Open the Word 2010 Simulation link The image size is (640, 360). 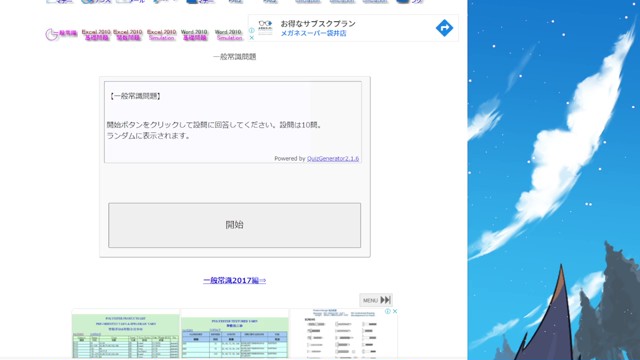(229, 35)
